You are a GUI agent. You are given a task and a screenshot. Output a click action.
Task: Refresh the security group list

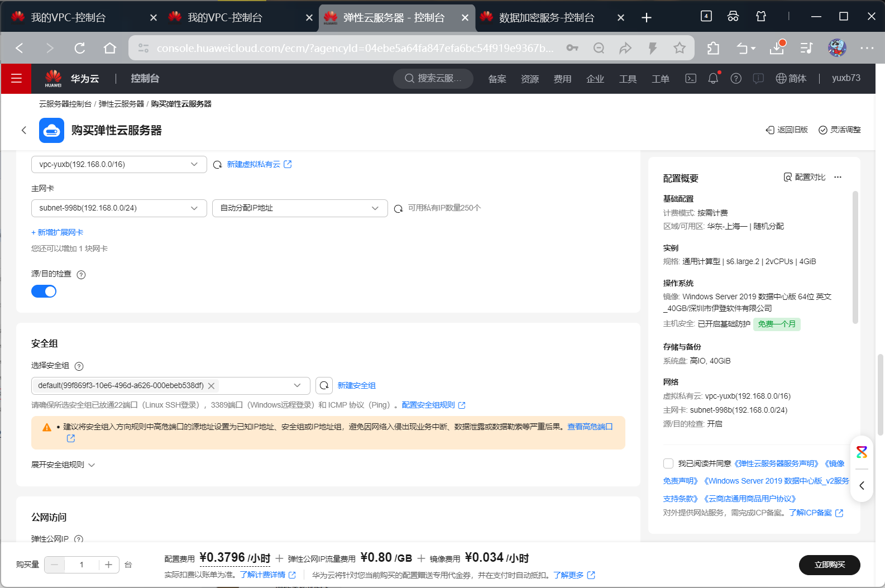click(x=324, y=385)
